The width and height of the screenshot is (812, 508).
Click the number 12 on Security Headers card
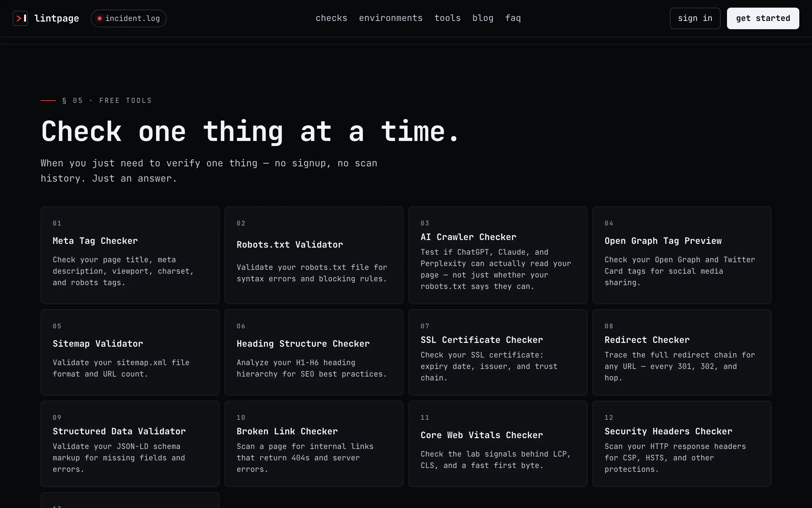pos(609,417)
